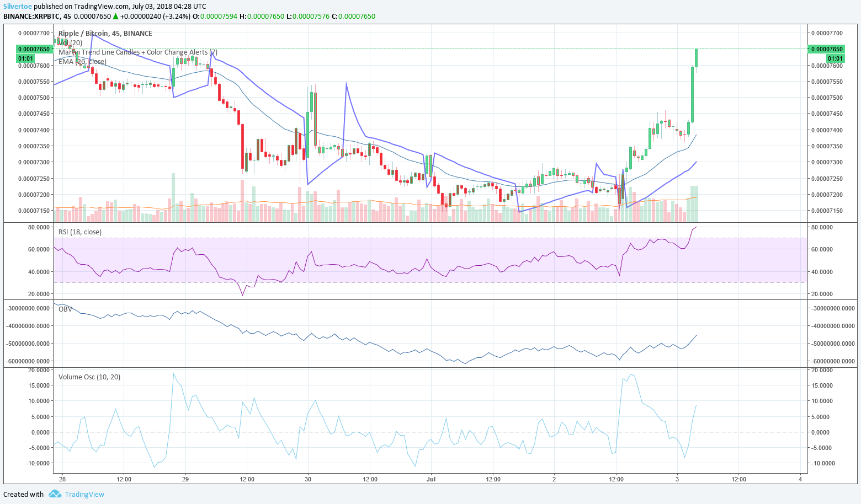Click 0.0000 on the left Volume Osc scale
The image size is (861, 504).
[x=40, y=433]
